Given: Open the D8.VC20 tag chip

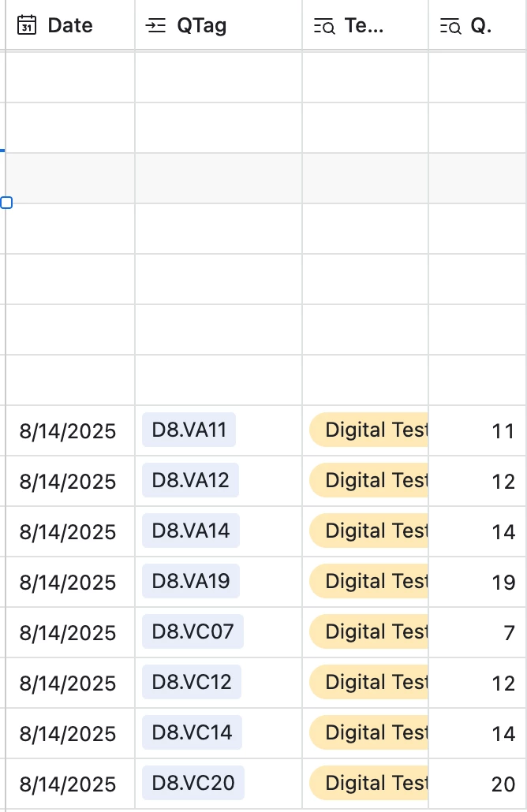Looking at the screenshot, I should pyautogui.click(x=192, y=783).
